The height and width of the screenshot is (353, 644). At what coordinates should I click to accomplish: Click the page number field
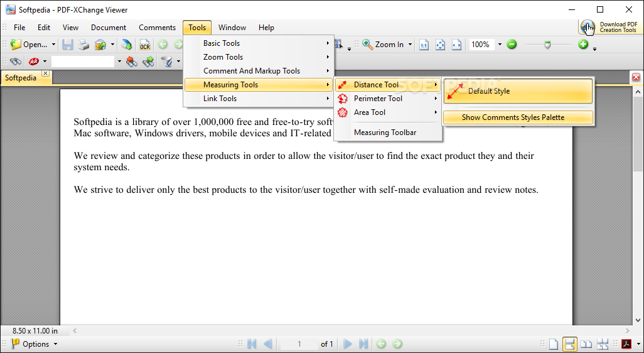tap(299, 344)
